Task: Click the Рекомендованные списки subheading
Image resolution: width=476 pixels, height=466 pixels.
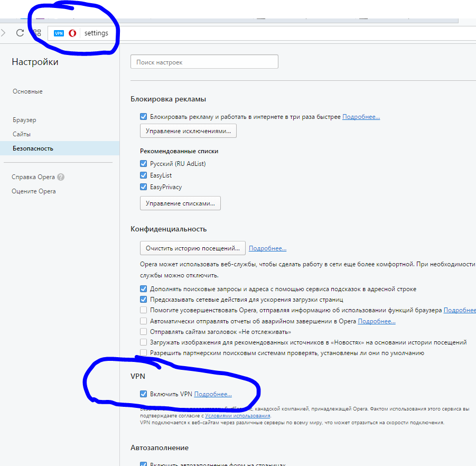Action: coord(179,151)
